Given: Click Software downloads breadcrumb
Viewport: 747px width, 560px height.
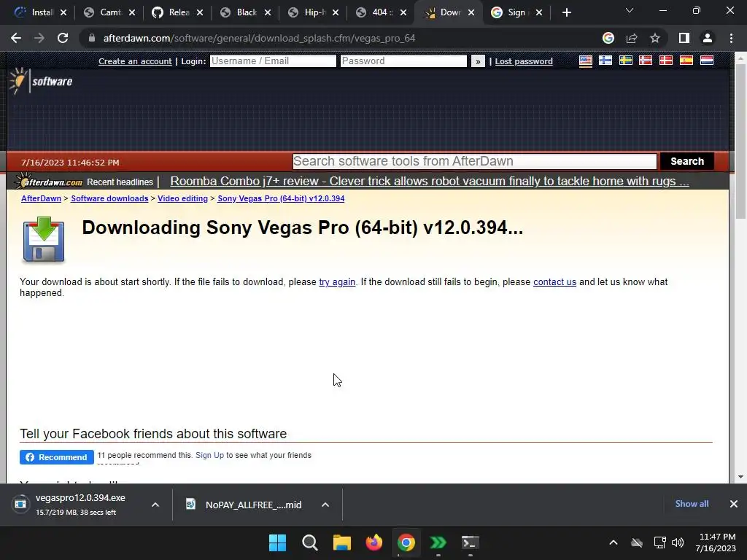Looking at the screenshot, I should 109,198.
